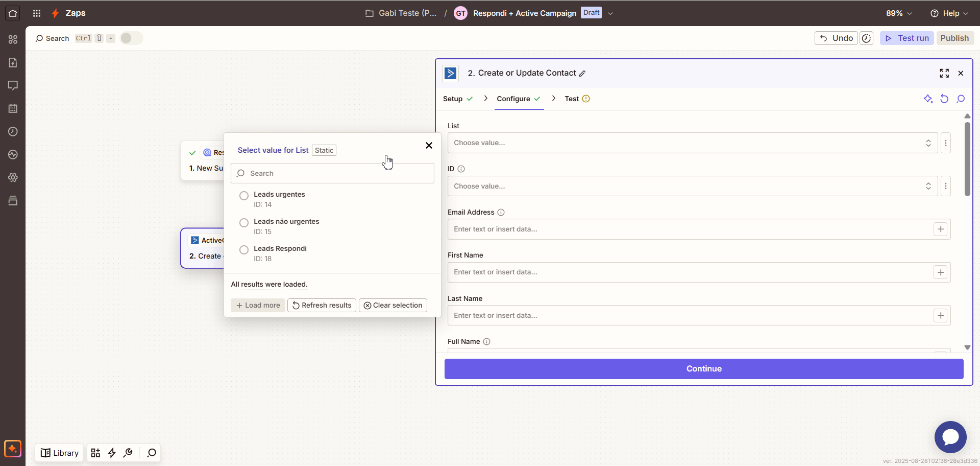
Task: Click the Load more button
Action: [x=258, y=306]
